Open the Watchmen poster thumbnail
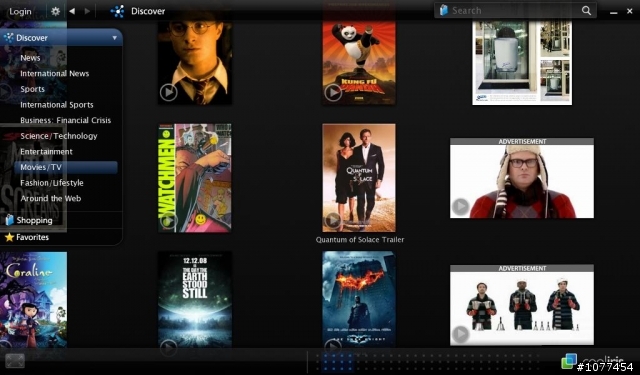Image resolution: width=640 pixels, height=375 pixels. click(195, 178)
